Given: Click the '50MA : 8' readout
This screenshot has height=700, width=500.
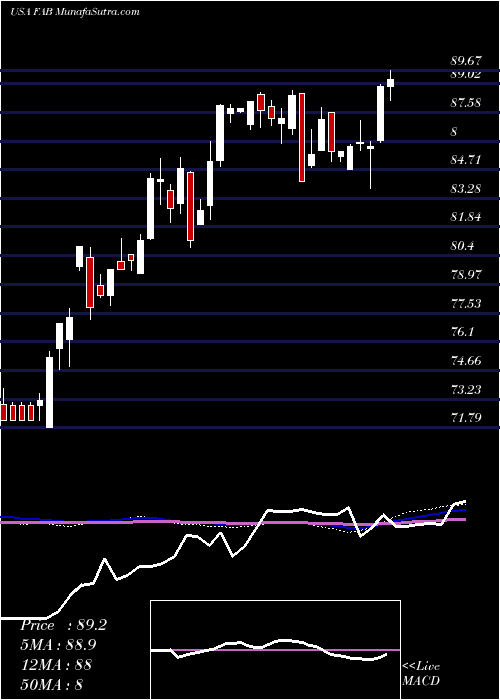Looking at the screenshot, I should 52,684.
